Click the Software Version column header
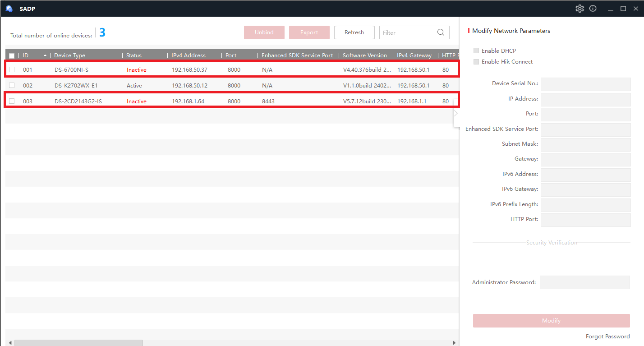This screenshot has height=346, width=644. 365,55
